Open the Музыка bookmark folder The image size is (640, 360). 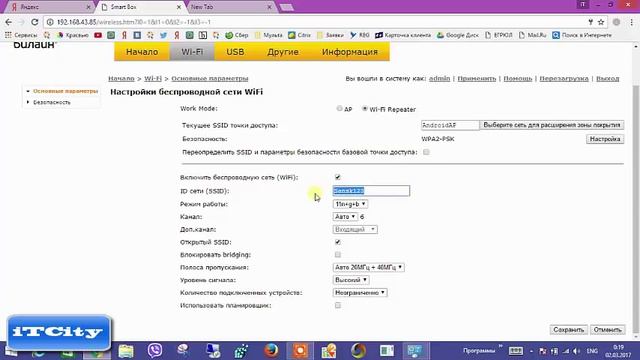point(269,36)
